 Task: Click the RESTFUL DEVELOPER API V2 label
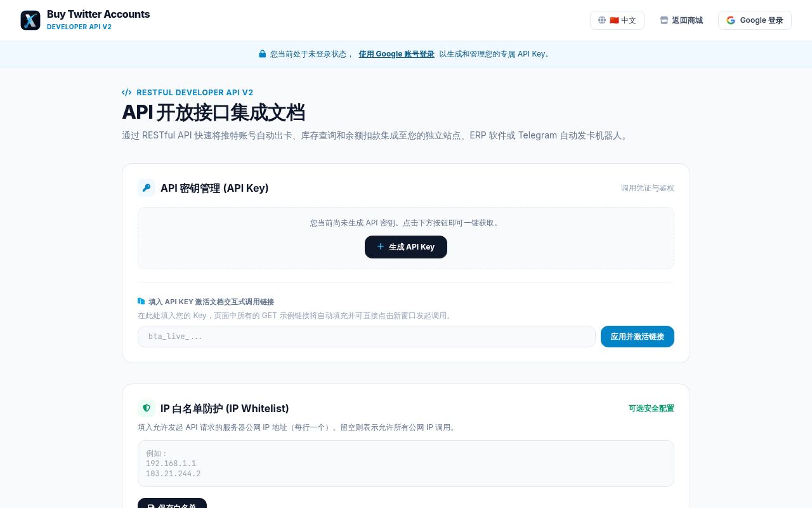[x=195, y=92]
